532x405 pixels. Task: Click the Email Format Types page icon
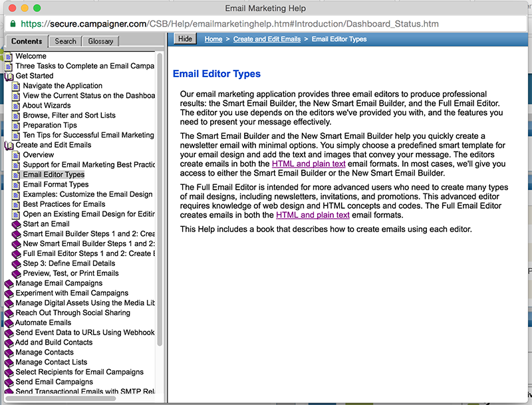coord(16,185)
